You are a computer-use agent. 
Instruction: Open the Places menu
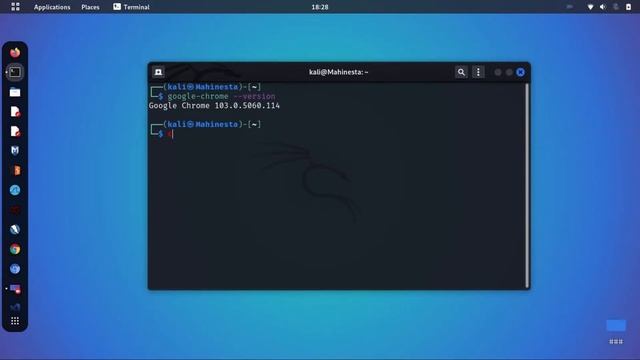point(90,7)
